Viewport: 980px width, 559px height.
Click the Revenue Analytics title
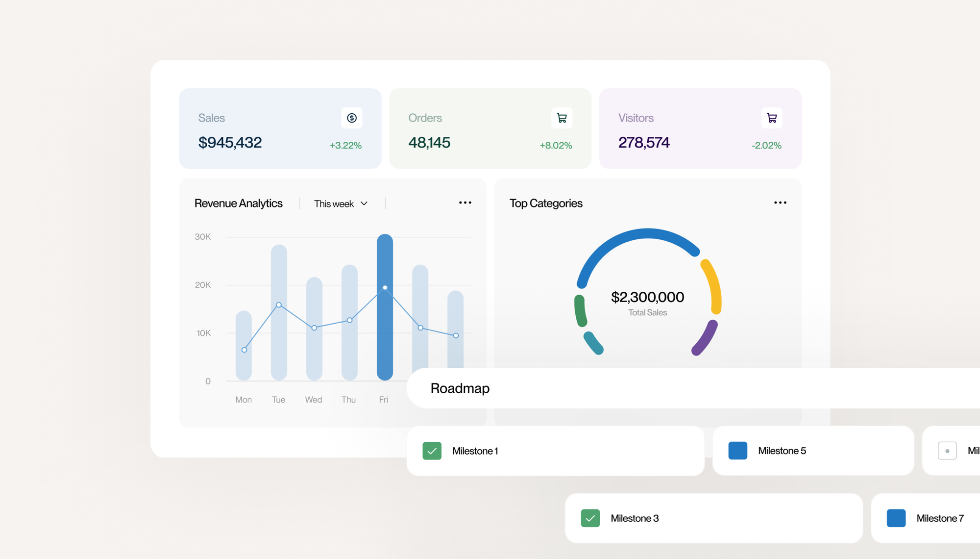pyautogui.click(x=239, y=203)
